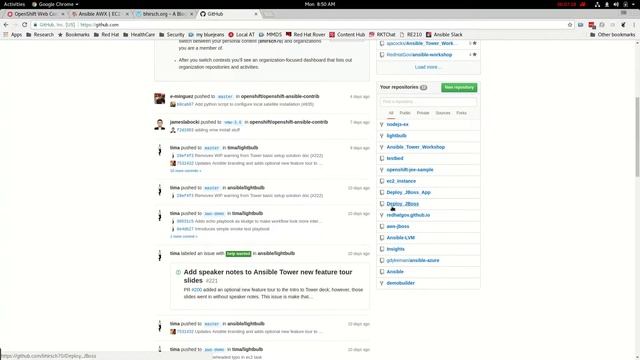Bookmark this page with the star icon
Screen dimensions: 640x360
click(x=570, y=25)
